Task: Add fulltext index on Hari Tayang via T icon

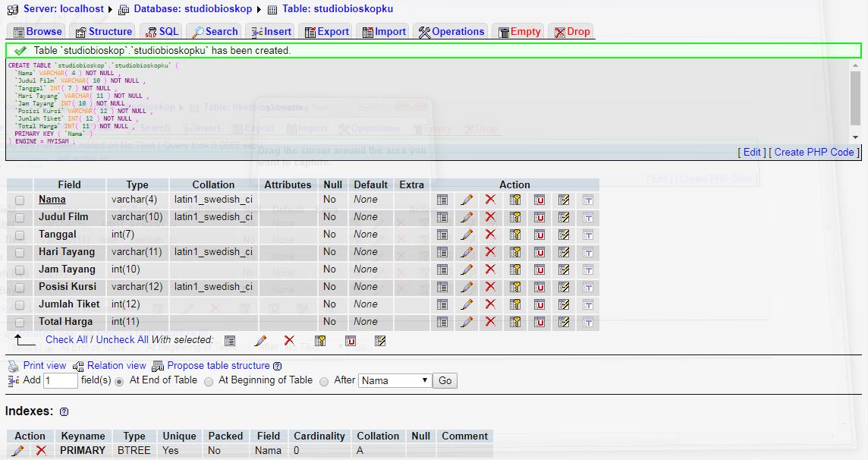Action: point(588,252)
